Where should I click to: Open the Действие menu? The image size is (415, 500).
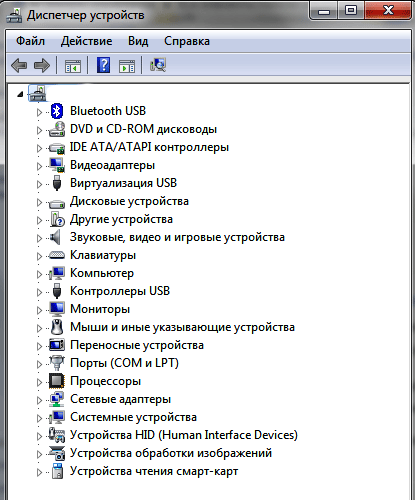point(87,41)
